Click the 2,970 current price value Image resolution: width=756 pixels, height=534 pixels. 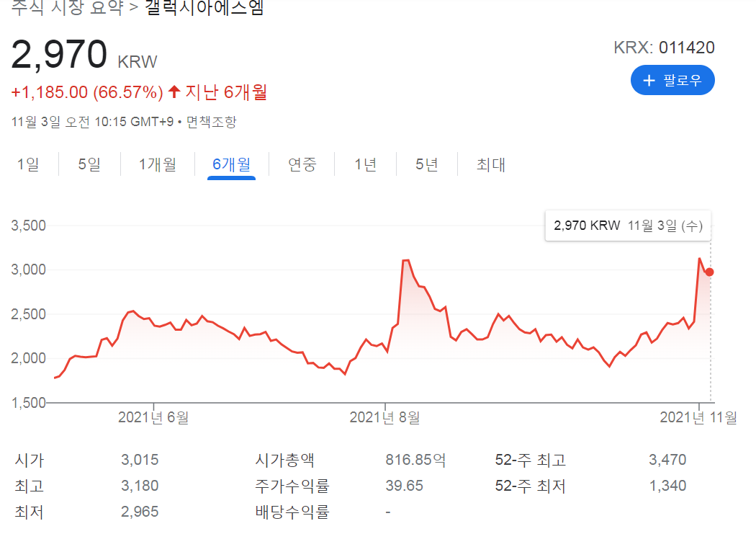[x=59, y=55]
